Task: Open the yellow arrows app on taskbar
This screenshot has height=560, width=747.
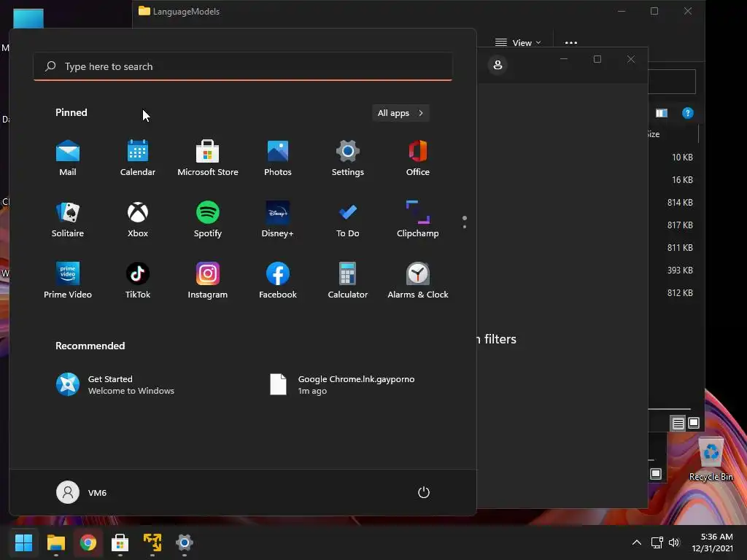Action: point(152,542)
